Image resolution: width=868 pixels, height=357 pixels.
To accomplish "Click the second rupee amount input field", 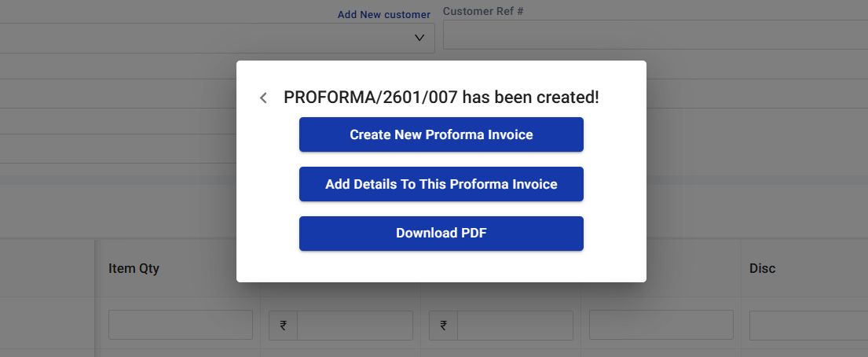I will [x=515, y=326].
